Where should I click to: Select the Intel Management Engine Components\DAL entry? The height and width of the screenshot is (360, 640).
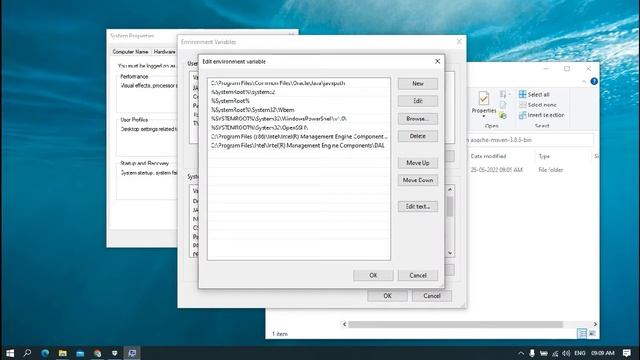tap(298, 145)
